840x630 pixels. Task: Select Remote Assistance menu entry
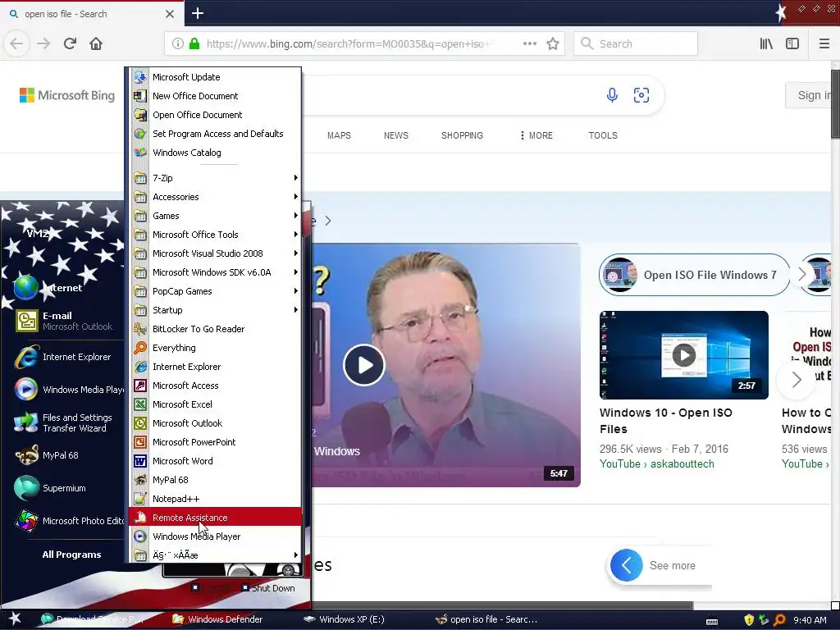tap(214, 518)
